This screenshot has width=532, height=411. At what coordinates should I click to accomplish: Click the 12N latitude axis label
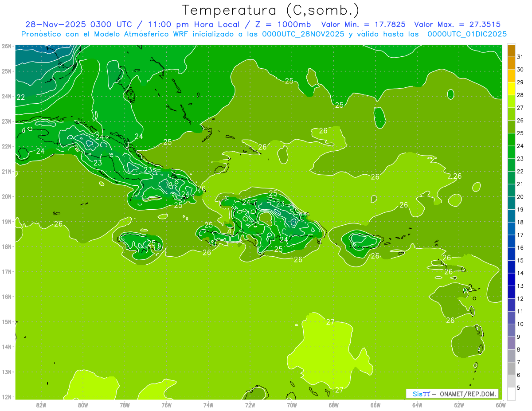6,397
